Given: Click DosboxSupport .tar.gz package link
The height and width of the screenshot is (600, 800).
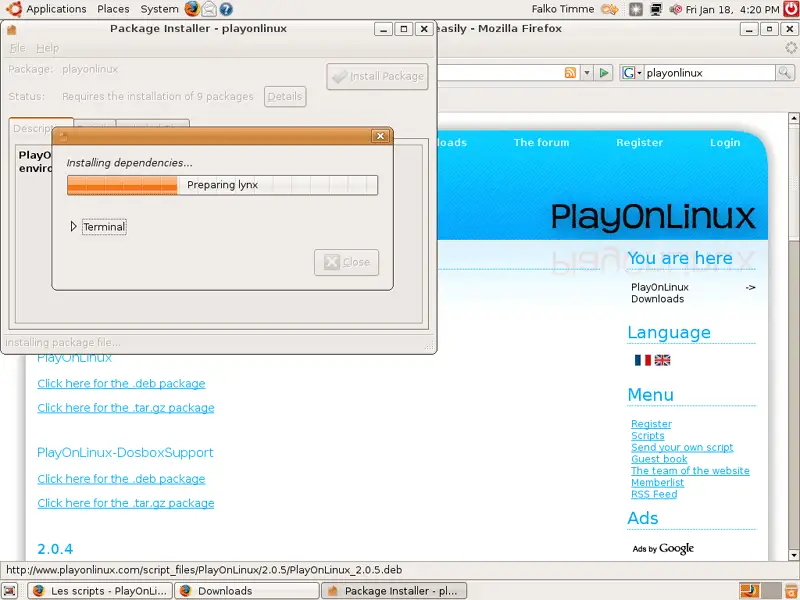Looking at the screenshot, I should (126, 503).
